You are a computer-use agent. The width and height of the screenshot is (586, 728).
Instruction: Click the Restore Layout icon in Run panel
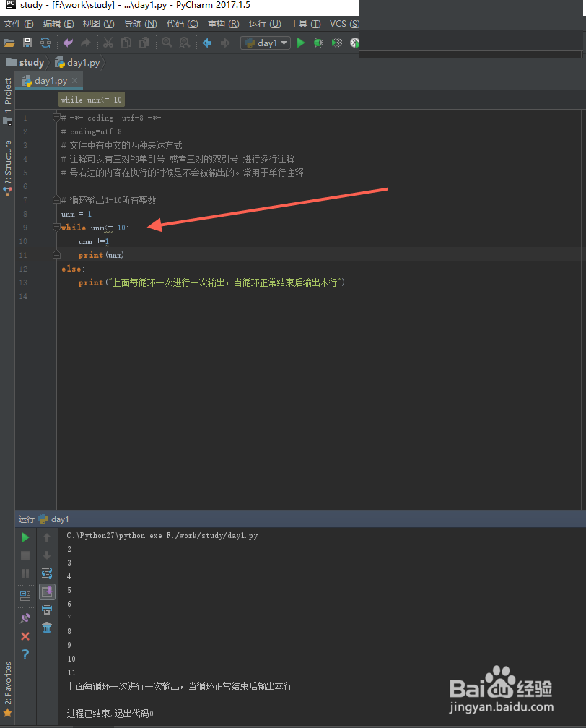tap(25, 595)
